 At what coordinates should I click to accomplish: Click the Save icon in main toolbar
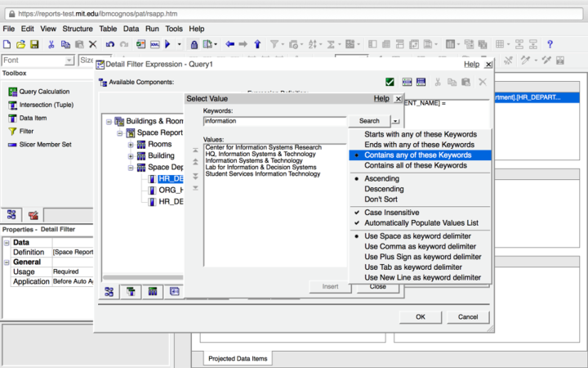[x=34, y=44]
